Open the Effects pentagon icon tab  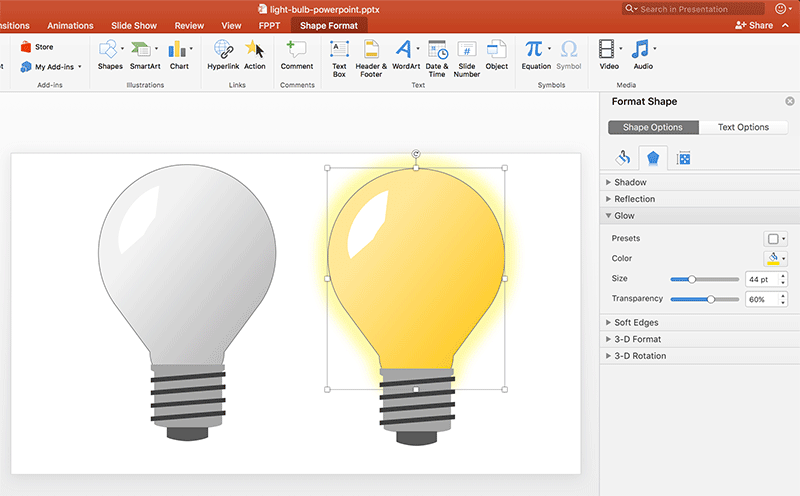pyautogui.click(x=652, y=158)
